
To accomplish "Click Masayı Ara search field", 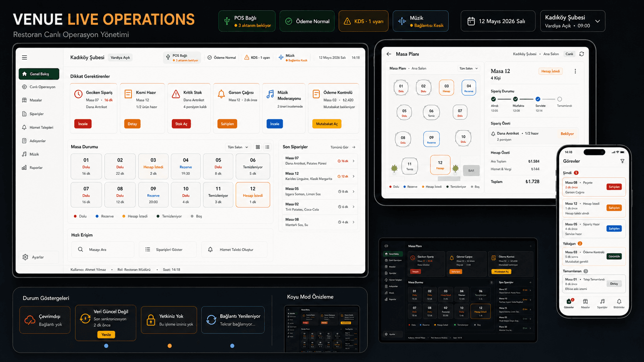I will [x=103, y=250].
